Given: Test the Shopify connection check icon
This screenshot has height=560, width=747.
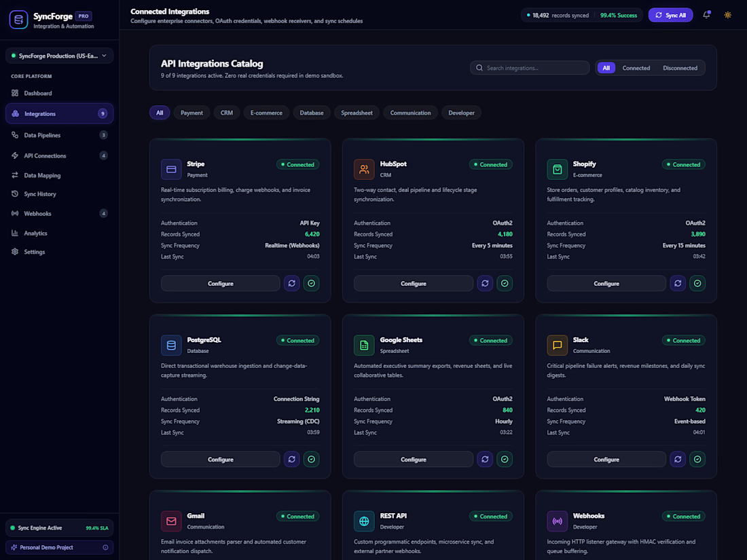Looking at the screenshot, I should [x=697, y=283].
